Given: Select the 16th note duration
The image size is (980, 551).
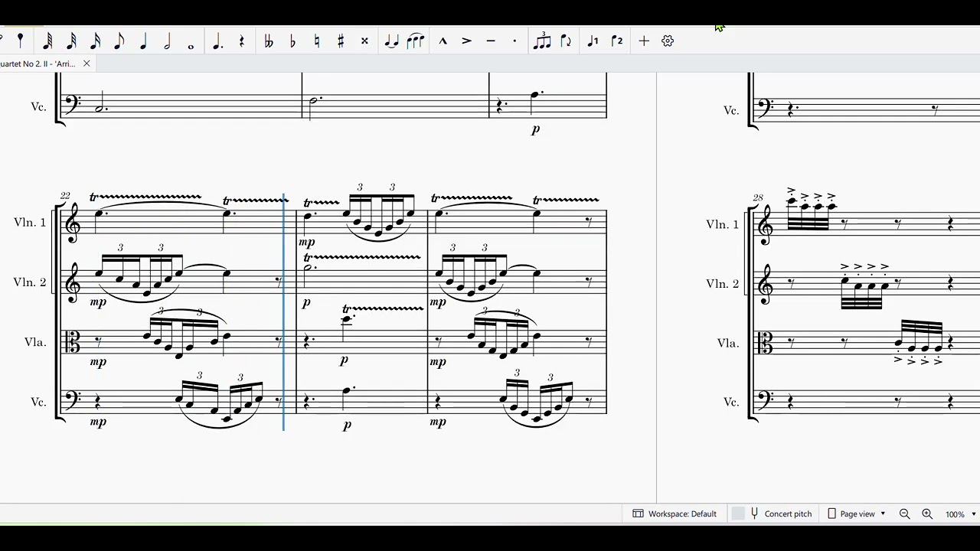Looking at the screenshot, I should click(96, 41).
